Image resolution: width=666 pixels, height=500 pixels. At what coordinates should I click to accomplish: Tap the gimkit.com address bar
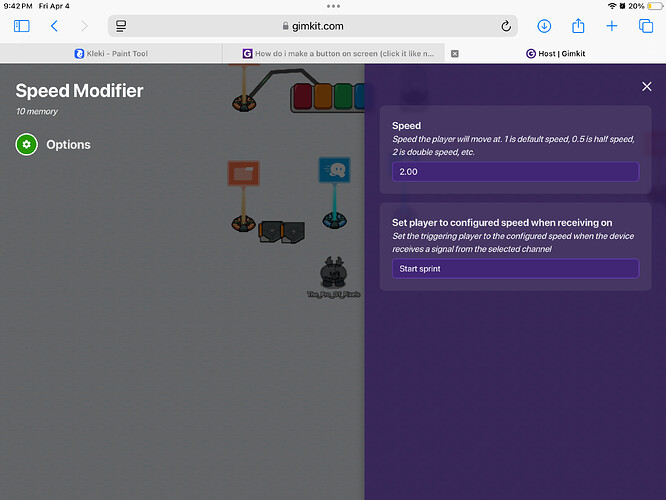(313, 26)
